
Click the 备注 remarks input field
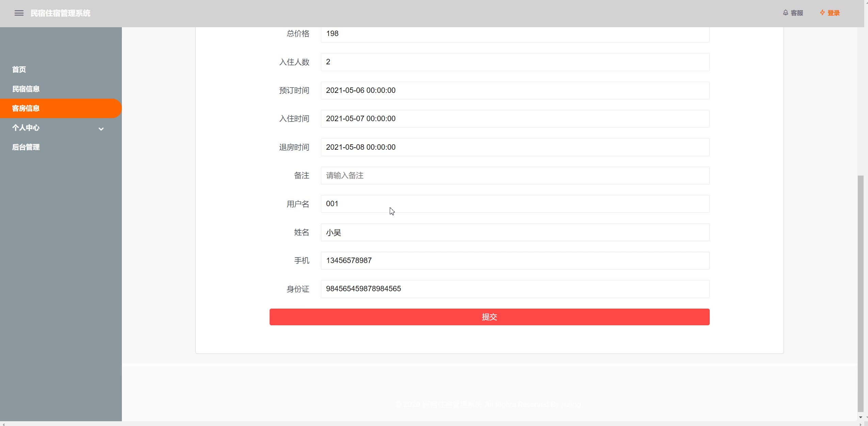515,176
